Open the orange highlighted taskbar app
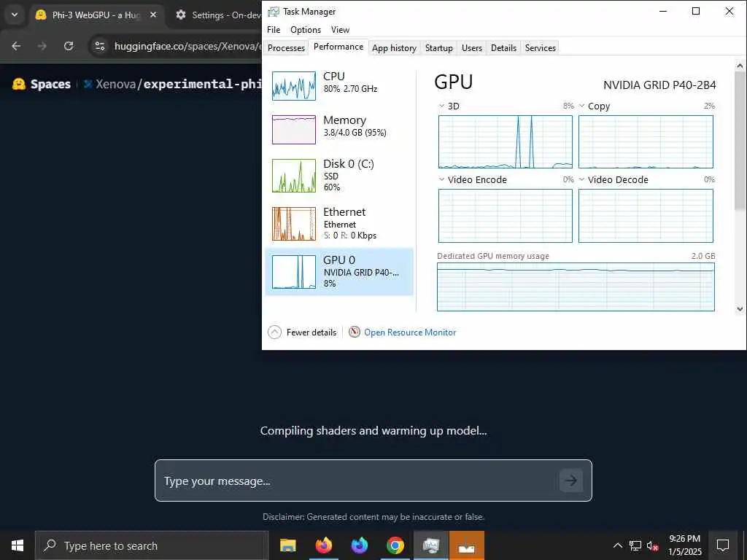 click(x=467, y=545)
